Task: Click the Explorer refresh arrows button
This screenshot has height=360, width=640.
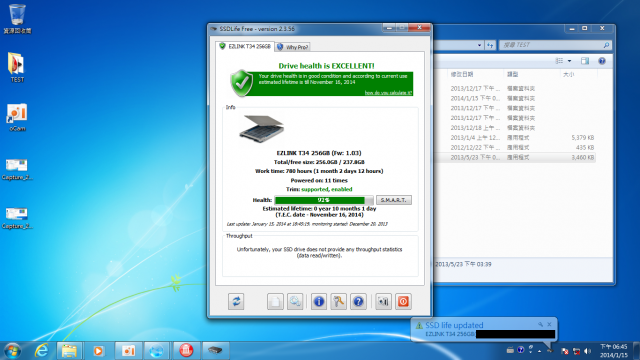Action: [490, 45]
